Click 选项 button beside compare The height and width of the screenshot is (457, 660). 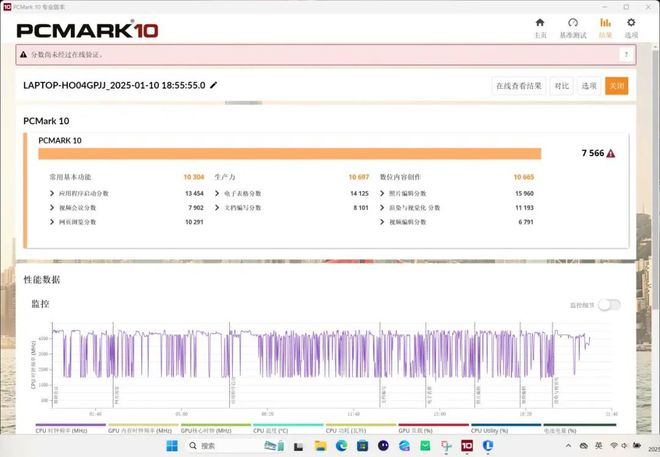tap(589, 86)
